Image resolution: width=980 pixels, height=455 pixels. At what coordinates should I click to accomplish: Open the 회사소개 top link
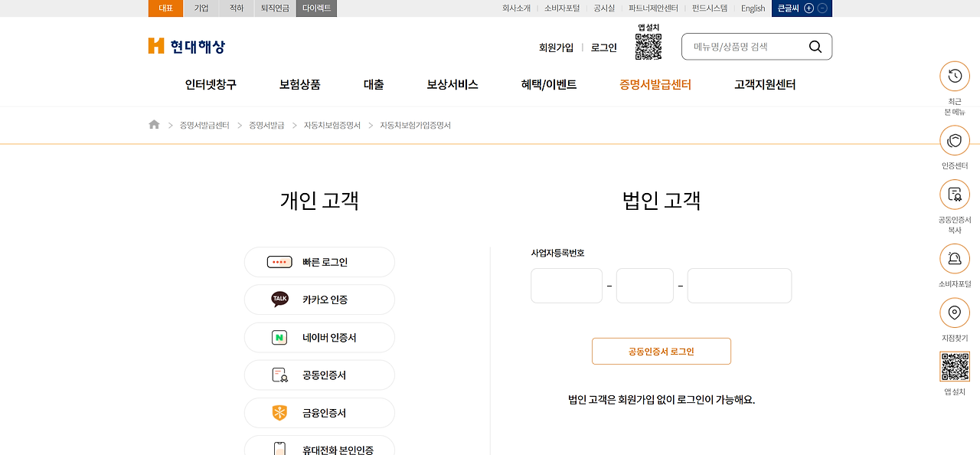coord(516,8)
